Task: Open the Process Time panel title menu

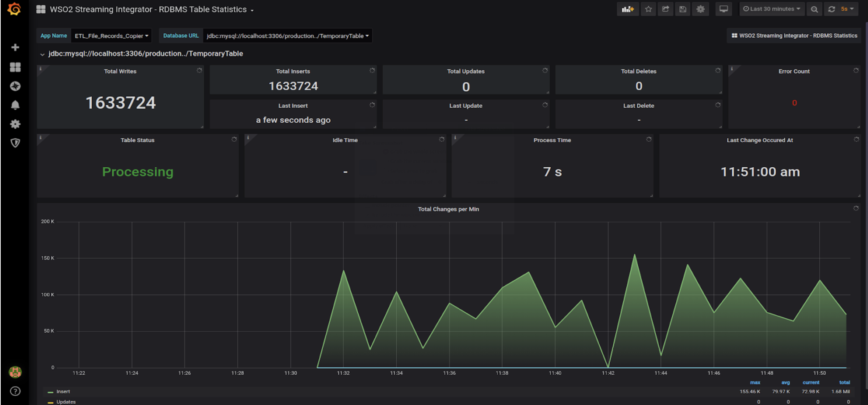Action: pyautogui.click(x=552, y=140)
